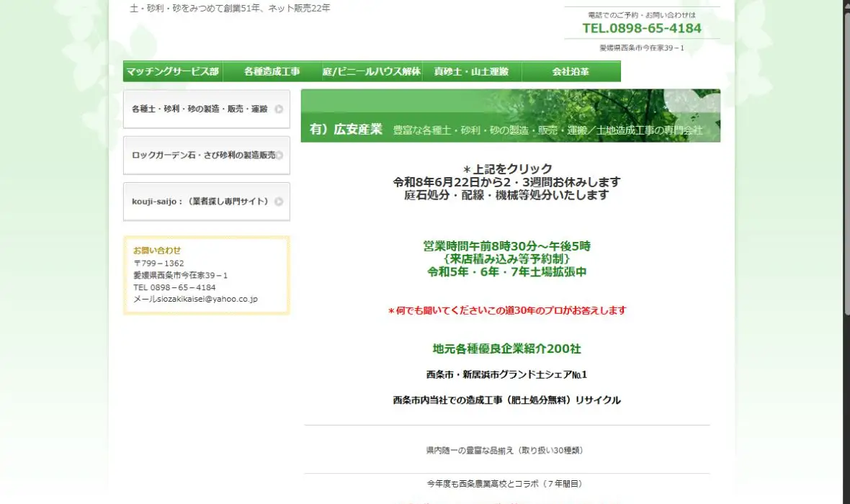
Task: Click postal code 〒799－1362 text
Action: pos(158,264)
